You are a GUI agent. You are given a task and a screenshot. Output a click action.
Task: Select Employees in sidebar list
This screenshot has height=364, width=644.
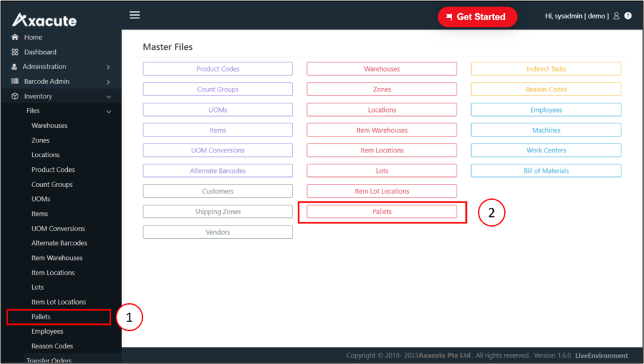(47, 331)
